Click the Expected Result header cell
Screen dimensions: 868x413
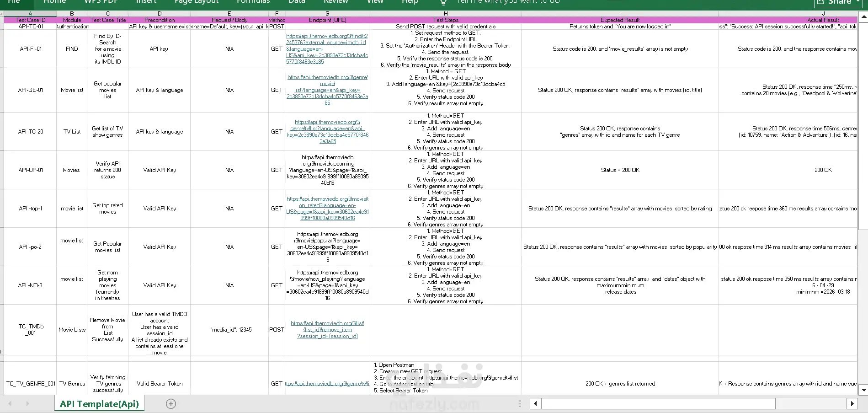coord(620,20)
